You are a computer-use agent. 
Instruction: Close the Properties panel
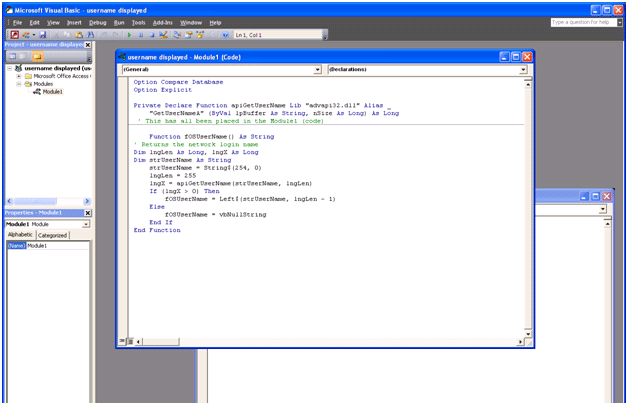(x=87, y=213)
